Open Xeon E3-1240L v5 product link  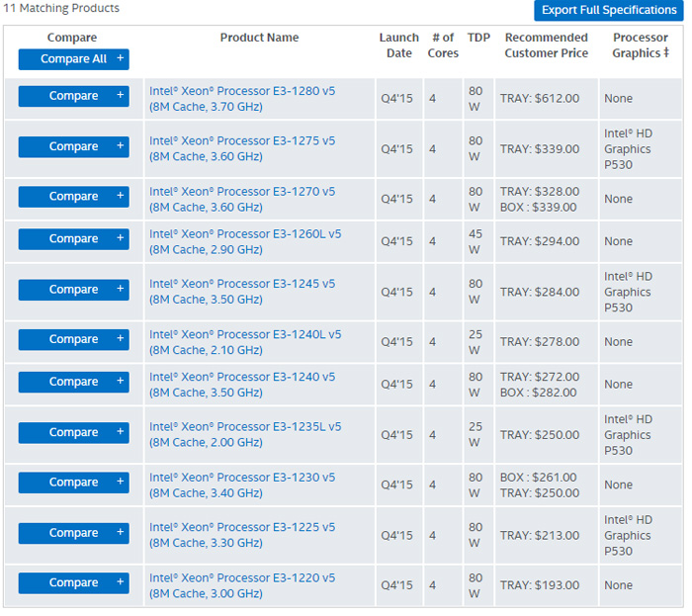[245, 342]
